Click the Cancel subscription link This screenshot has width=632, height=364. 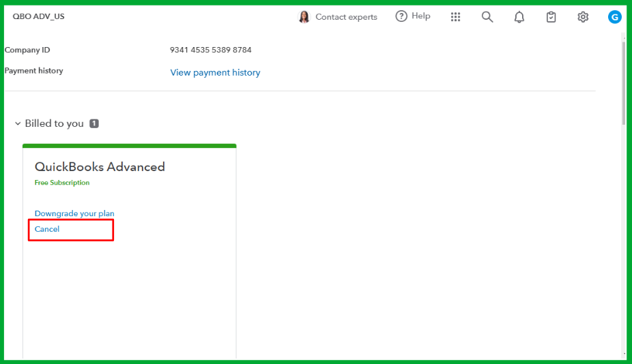point(47,229)
